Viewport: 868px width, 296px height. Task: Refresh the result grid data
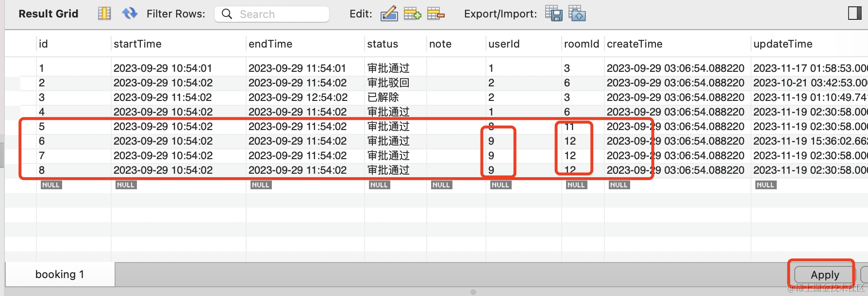[x=130, y=14]
